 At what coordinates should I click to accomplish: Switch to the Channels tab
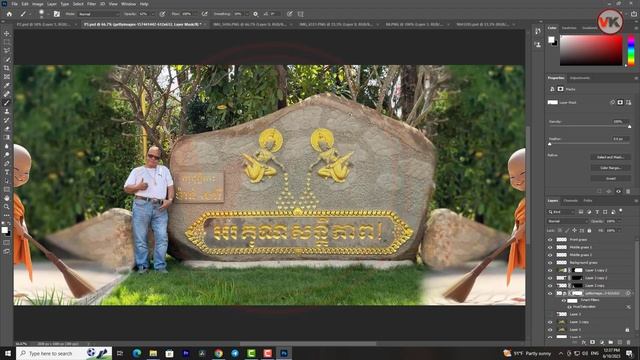571,201
